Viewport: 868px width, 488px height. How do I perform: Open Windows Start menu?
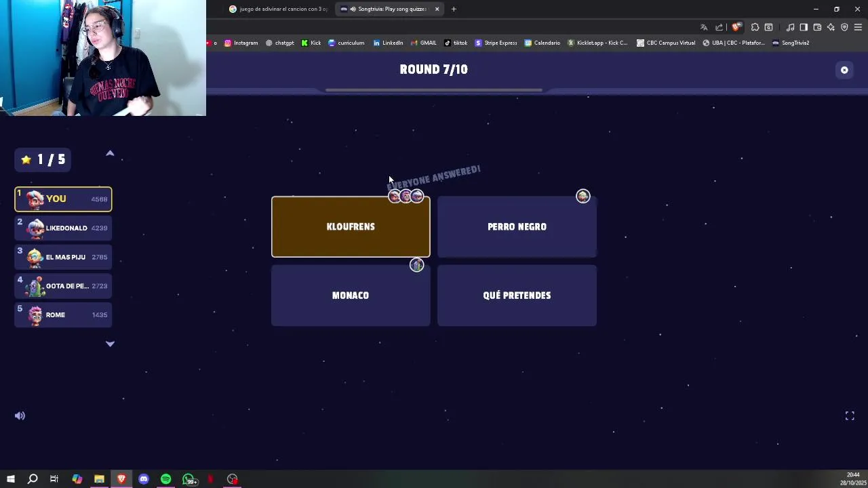click(x=10, y=479)
